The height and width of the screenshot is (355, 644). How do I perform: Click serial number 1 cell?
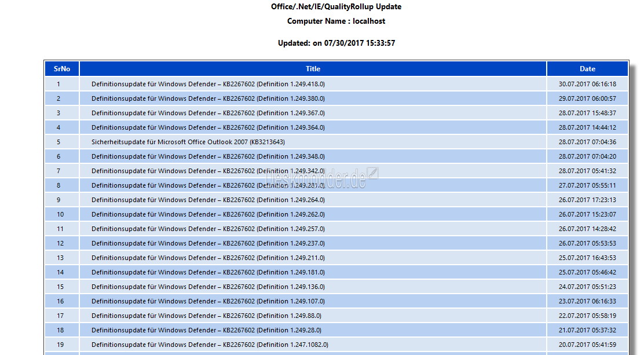pyautogui.click(x=62, y=84)
